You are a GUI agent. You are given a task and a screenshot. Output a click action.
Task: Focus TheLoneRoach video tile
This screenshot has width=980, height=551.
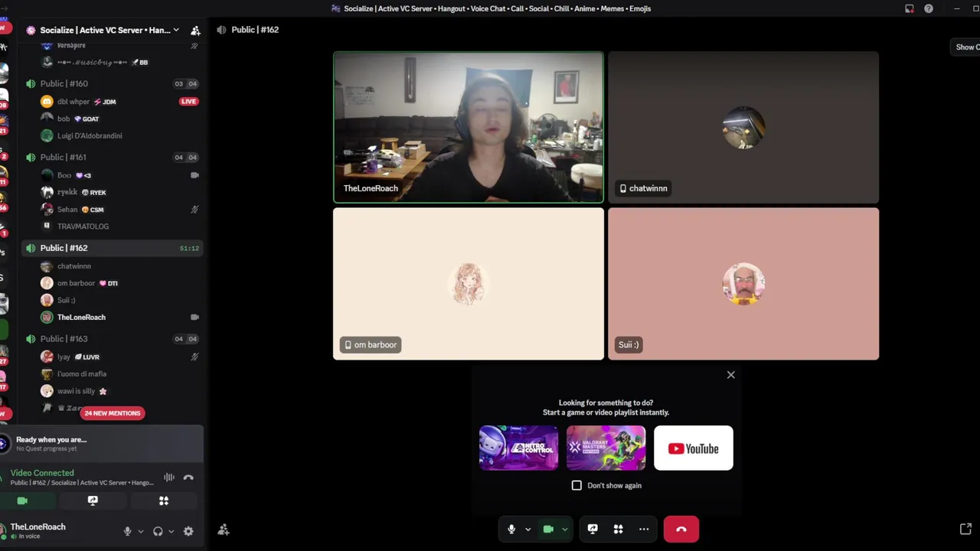pos(469,127)
